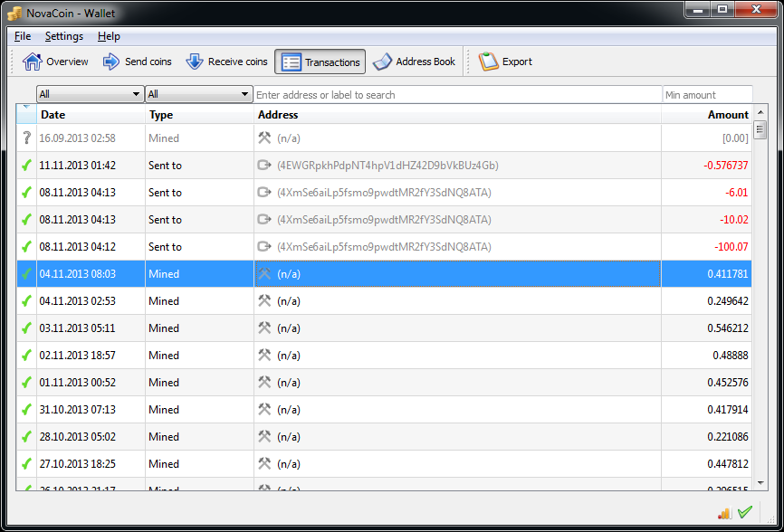Sort transactions by the Amount column
The image size is (784, 532).
(x=728, y=115)
